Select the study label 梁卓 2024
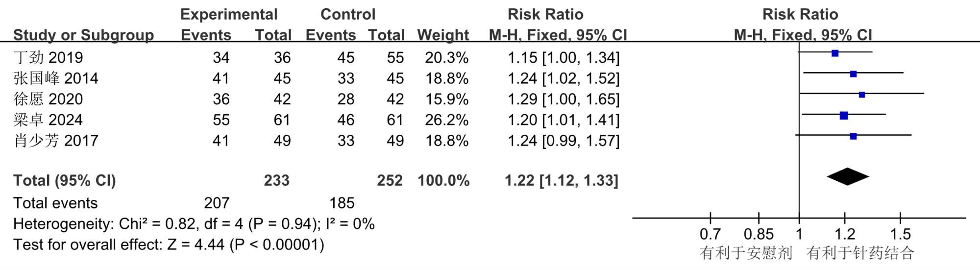980x270 pixels. (48, 120)
